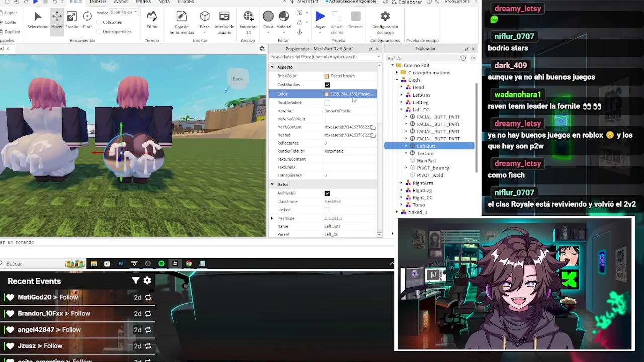Replay MatiGod20 follow event

pyautogui.click(x=148, y=298)
